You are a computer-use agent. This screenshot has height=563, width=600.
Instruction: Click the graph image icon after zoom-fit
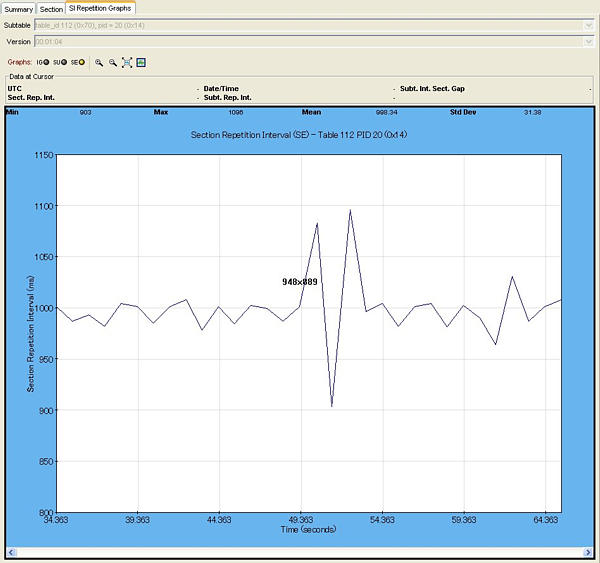click(141, 62)
